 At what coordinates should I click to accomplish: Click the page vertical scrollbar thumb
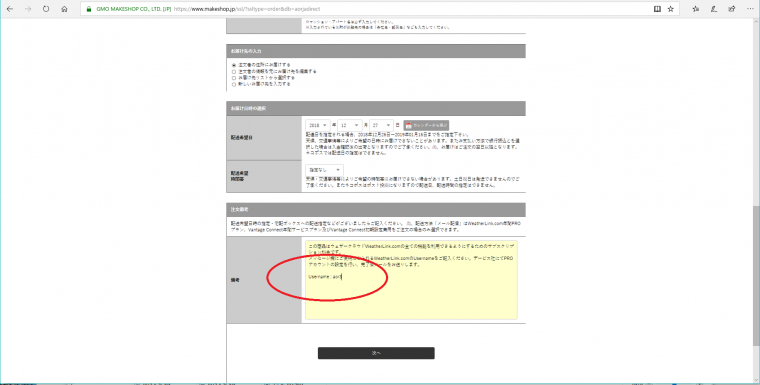(756, 276)
